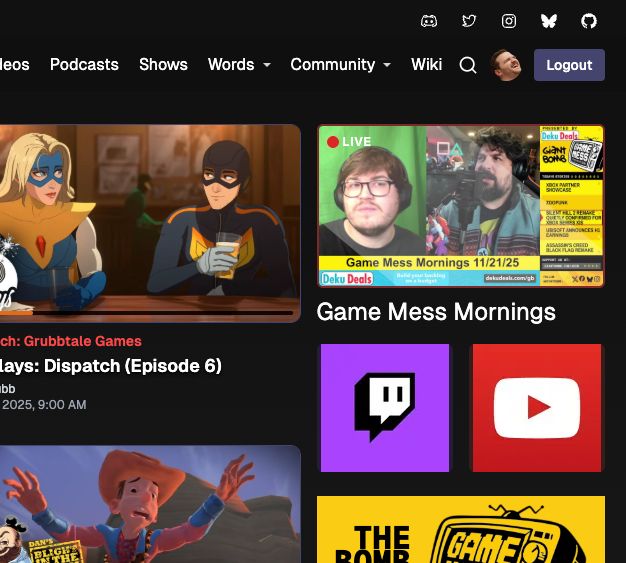This screenshot has height=563, width=626.
Task: Click the search magnifier icon
Action: tap(468, 65)
